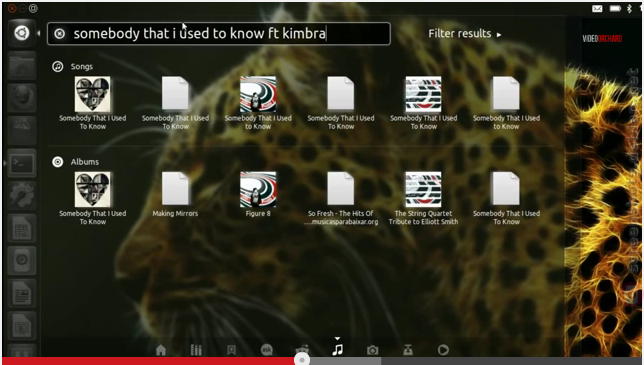Viewport: 644px width, 365px height.
Task: Switch to the Applications lens icon
Action: coord(196,350)
